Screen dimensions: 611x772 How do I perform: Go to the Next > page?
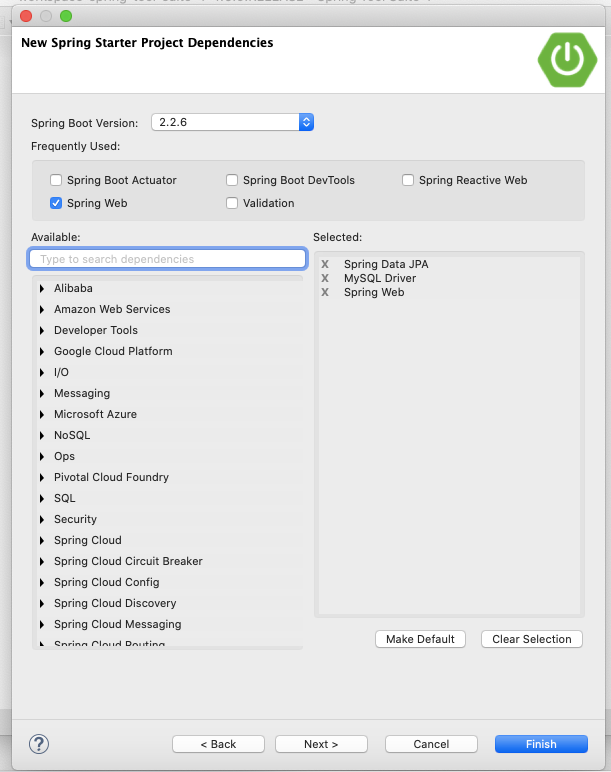point(321,744)
